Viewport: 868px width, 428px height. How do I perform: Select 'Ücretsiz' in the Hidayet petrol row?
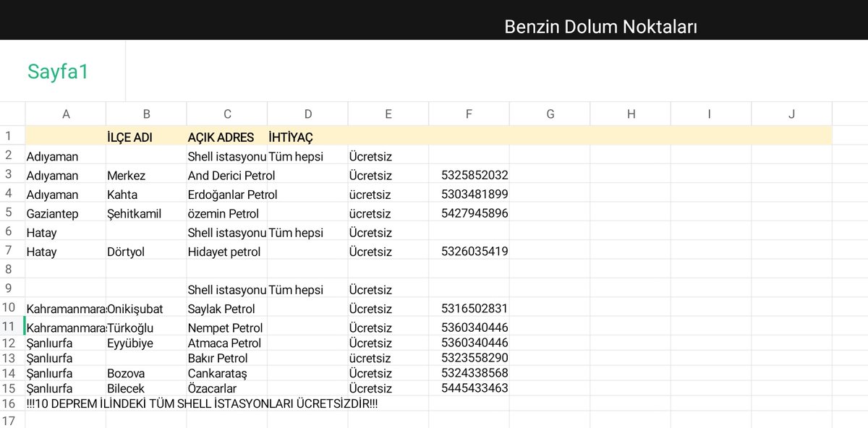click(x=388, y=252)
